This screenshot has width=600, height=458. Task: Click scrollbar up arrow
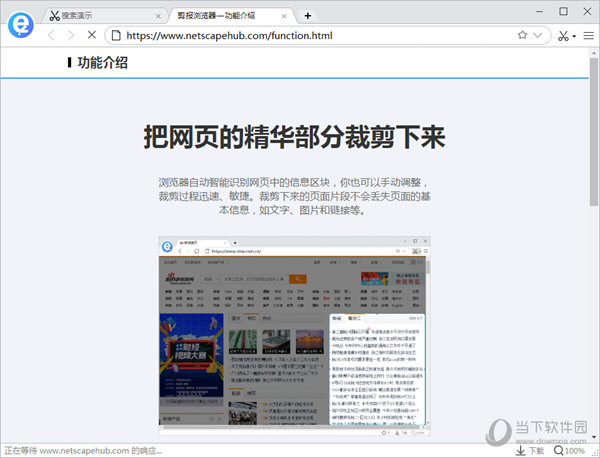594,53
